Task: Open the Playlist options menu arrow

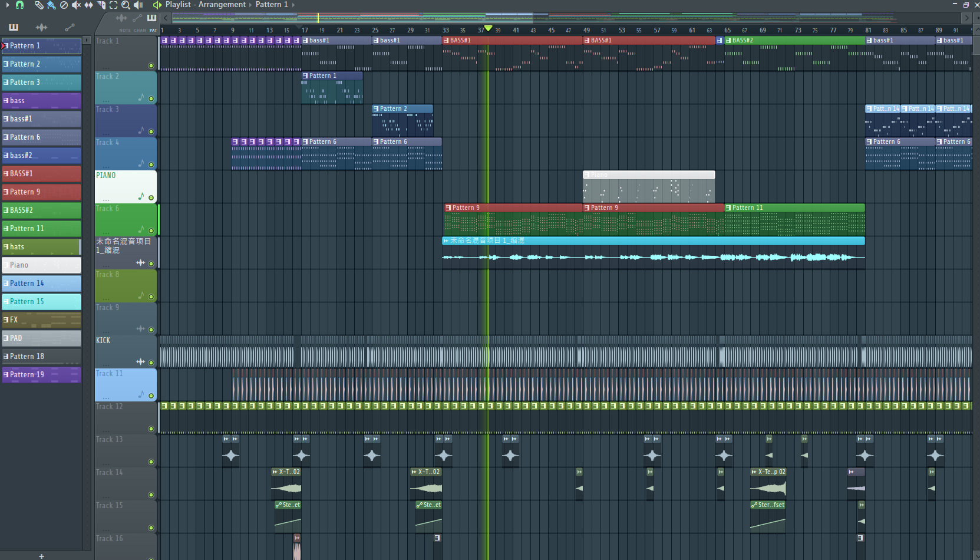Action: [x=8, y=5]
